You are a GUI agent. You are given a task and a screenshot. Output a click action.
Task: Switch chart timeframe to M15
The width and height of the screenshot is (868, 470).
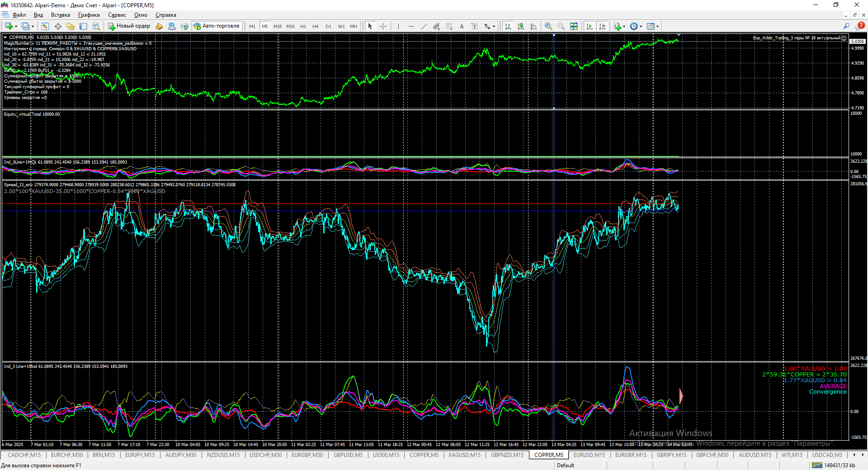(x=278, y=26)
